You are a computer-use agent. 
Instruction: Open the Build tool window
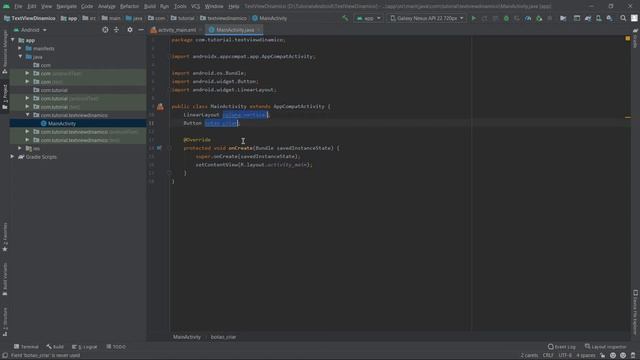(x=55, y=347)
